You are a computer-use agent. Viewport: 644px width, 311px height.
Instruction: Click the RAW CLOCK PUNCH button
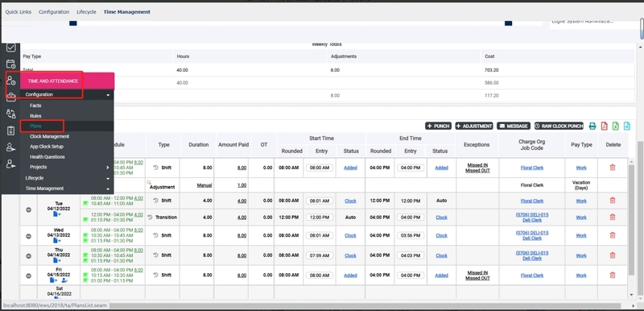[559, 126]
